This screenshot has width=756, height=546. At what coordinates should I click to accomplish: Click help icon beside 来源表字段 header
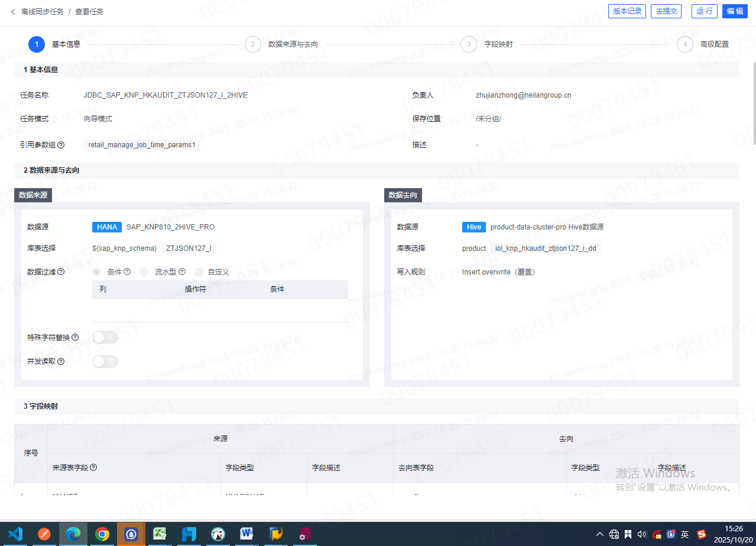click(x=93, y=467)
